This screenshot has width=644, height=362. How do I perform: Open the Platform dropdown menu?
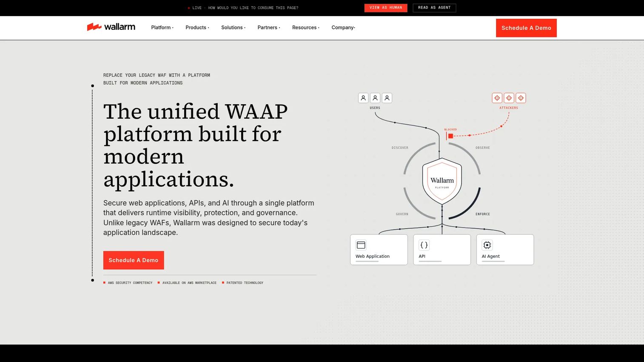(x=162, y=28)
